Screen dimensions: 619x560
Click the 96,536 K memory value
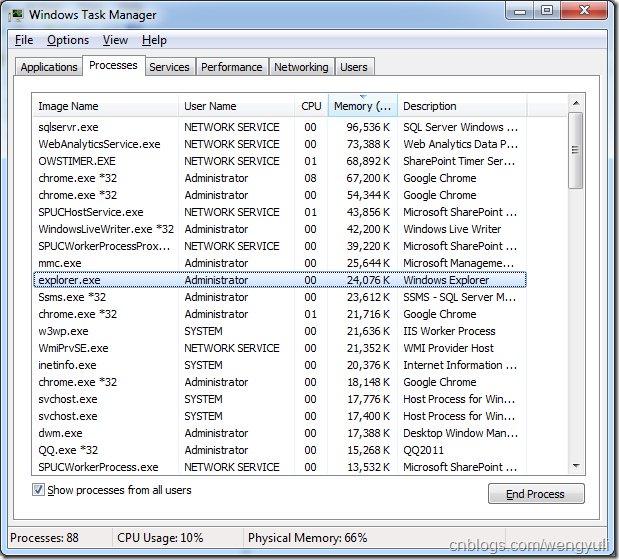click(368, 127)
